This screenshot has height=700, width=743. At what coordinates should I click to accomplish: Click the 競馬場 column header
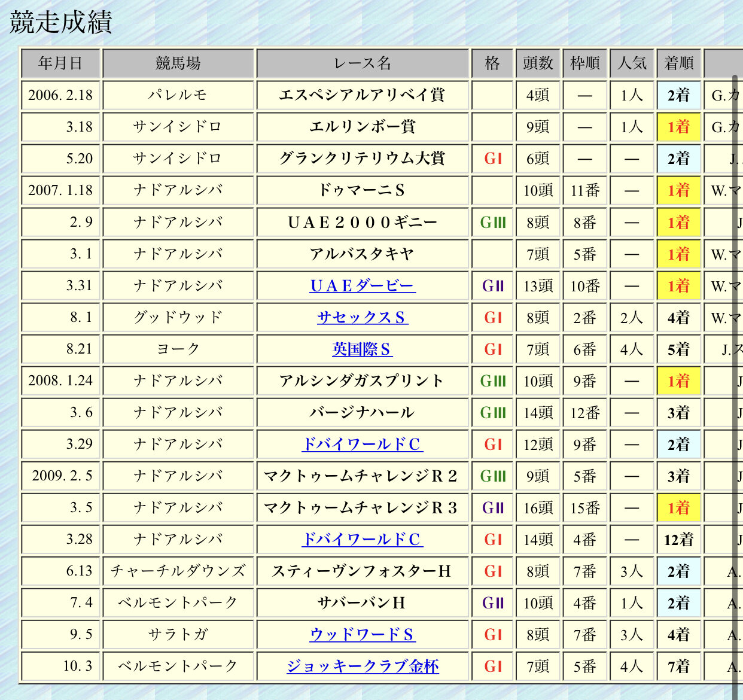[x=178, y=63]
